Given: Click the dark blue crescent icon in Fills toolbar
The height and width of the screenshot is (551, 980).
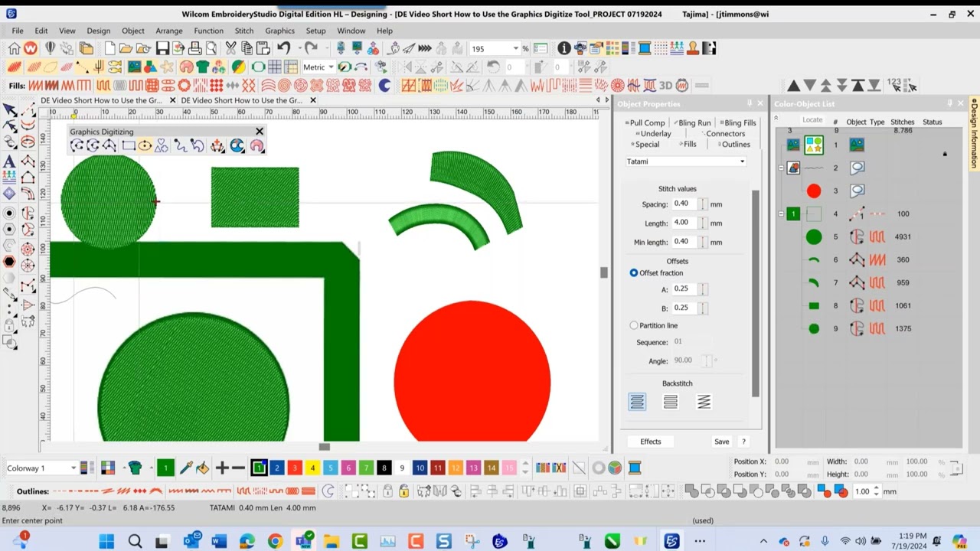Looking at the screenshot, I should point(384,86).
